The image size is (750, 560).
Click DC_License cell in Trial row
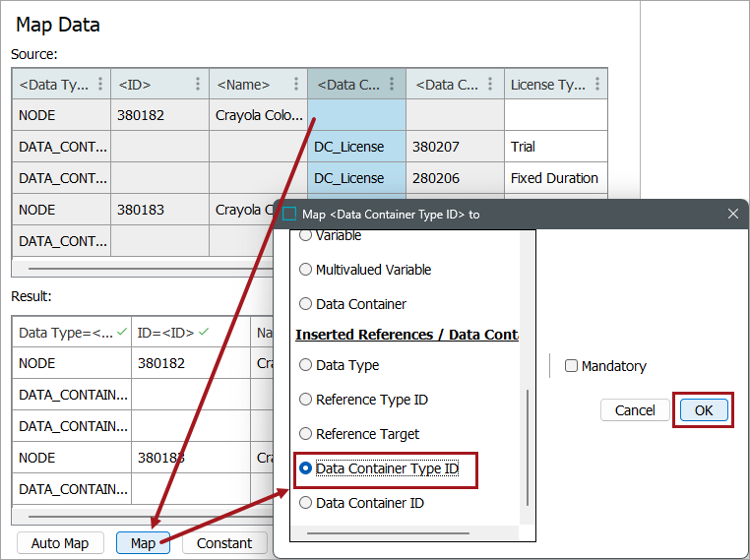(357, 147)
